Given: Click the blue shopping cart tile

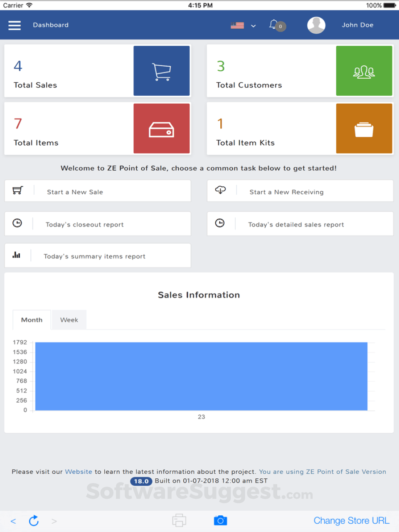Looking at the screenshot, I should 162,71.
